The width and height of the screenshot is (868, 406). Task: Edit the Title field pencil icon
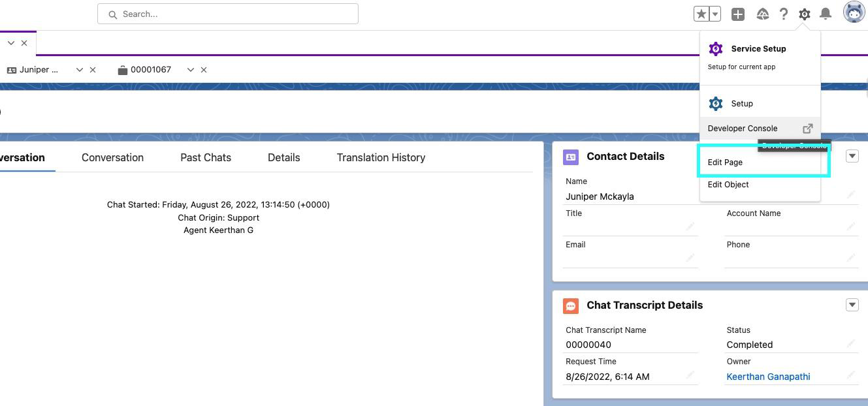(x=690, y=226)
